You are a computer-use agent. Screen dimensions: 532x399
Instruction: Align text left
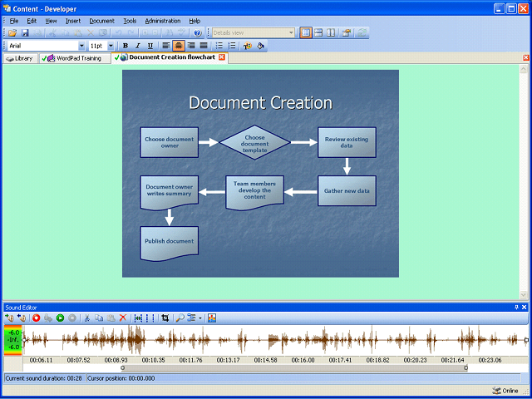pyautogui.click(x=165, y=46)
